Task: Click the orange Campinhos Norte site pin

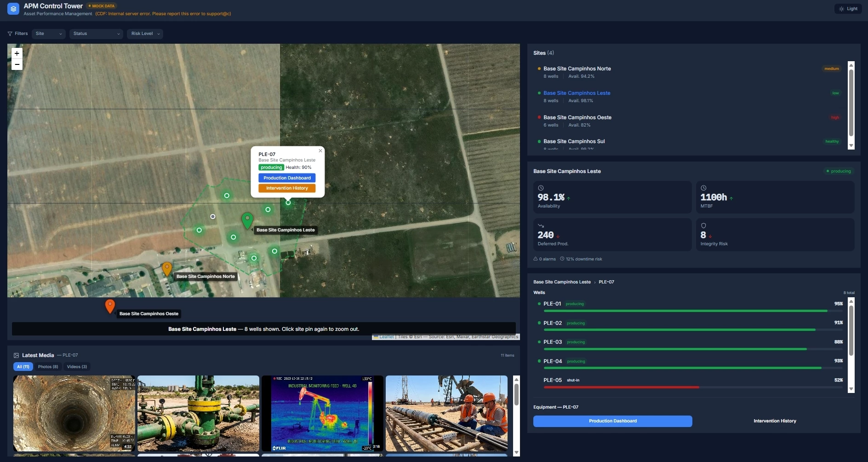Action: tap(167, 269)
